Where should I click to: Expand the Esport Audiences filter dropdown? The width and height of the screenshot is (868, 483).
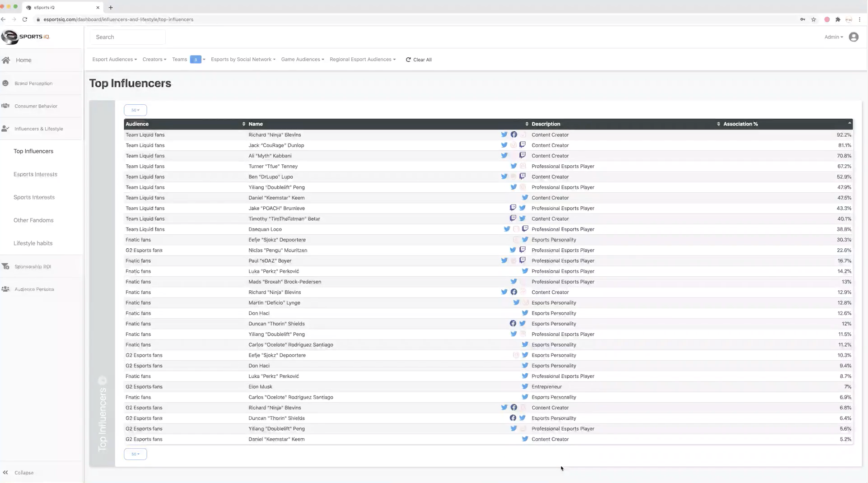click(x=114, y=60)
